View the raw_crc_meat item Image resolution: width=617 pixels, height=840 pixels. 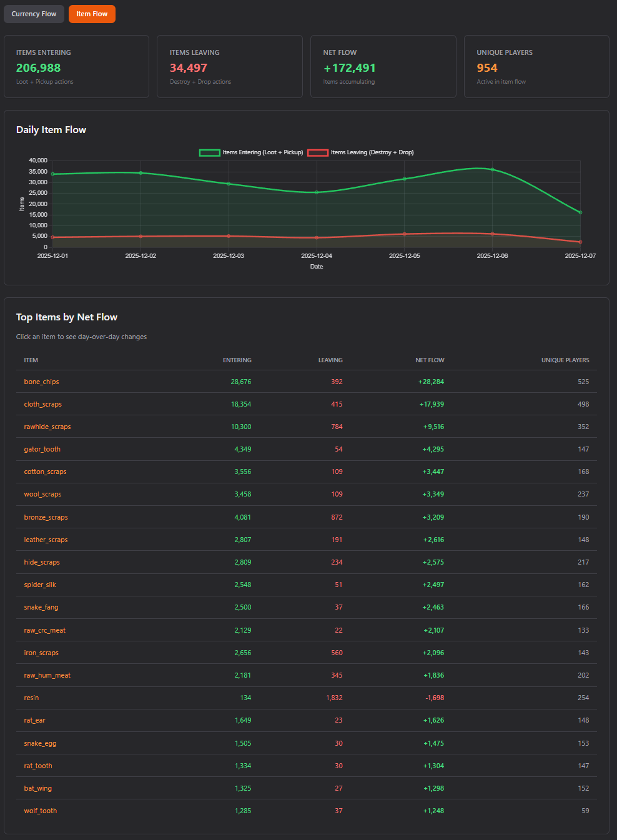pyautogui.click(x=44, y=630)
